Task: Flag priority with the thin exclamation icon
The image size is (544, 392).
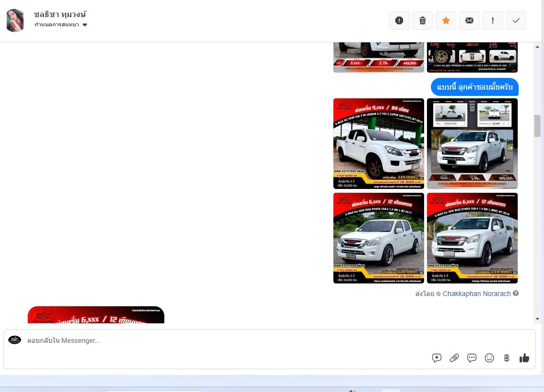Action: pos(493,20)
